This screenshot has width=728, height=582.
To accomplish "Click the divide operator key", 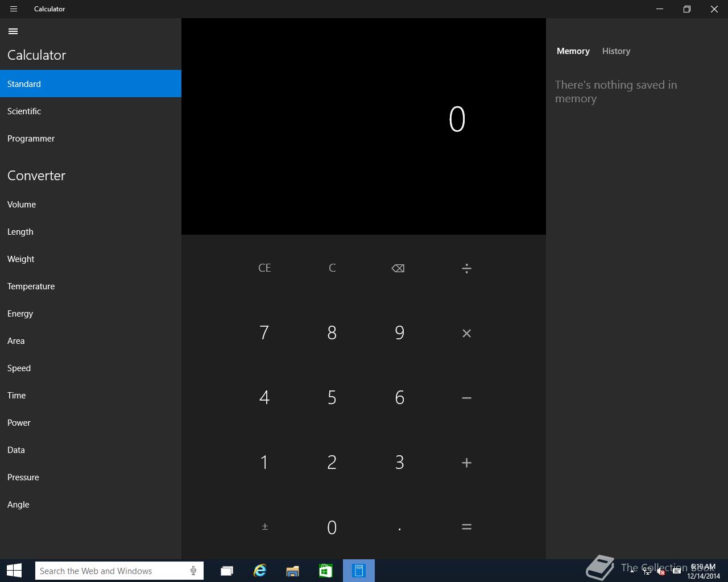I will (466, 268).
